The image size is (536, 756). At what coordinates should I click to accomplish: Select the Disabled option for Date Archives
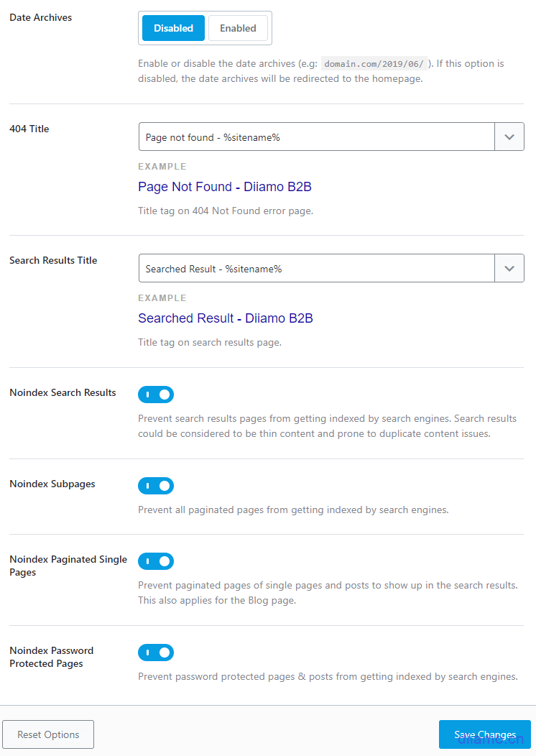pyautogui.click(x=173, y=28)
